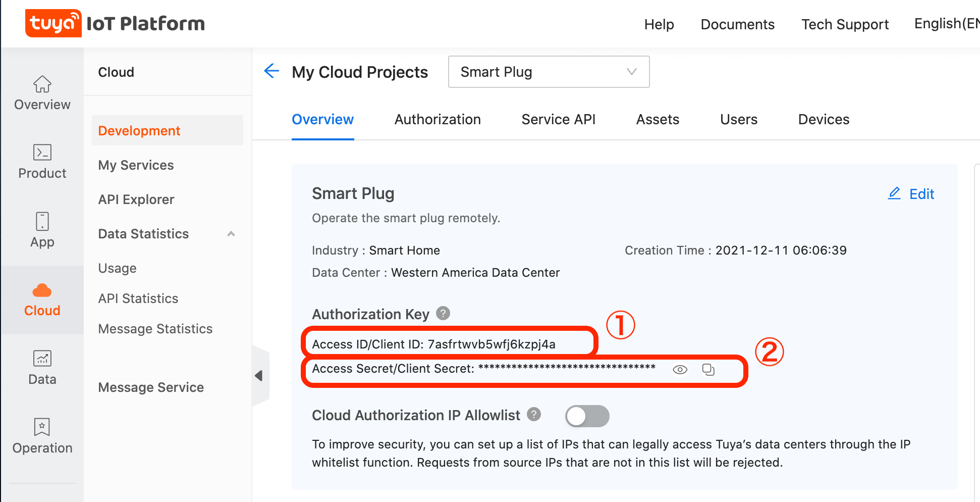980x502 pixels.
Task: Open the Data chart icon
Action: pyautogui.click(x=42, y=359)
